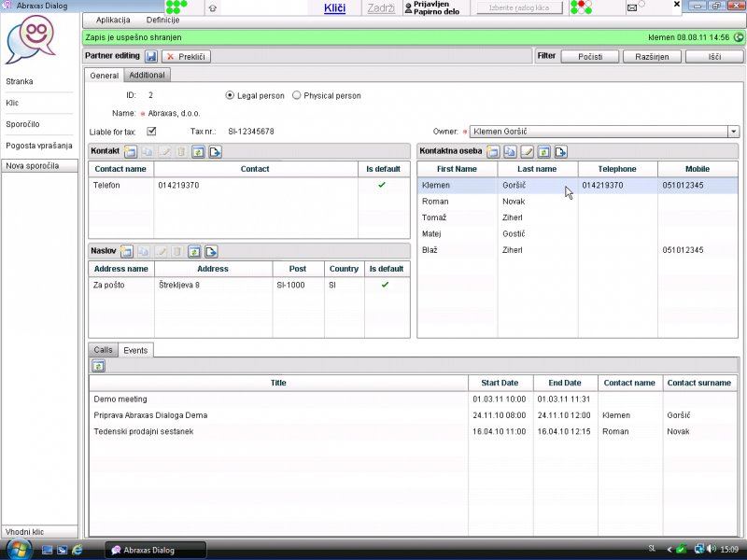The width and height of the screenshot is (747, 560).
Task: Click the Vhodni klic panel header
Action: tap(40, 531)
